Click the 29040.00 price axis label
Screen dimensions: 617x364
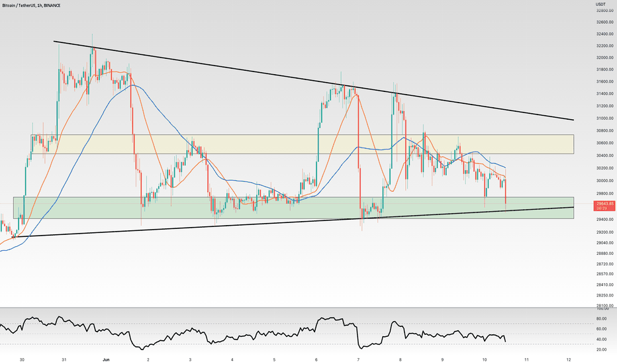click(x=605, y=243)
